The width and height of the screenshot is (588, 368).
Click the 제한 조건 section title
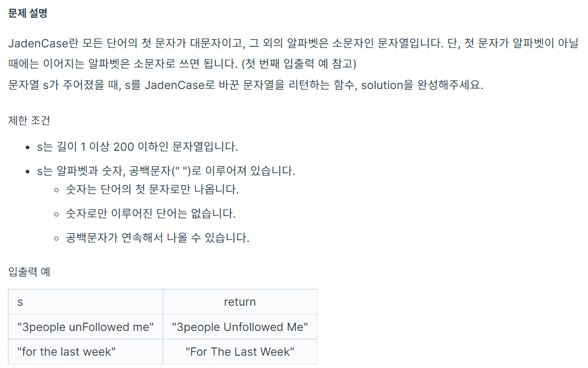[x=29, y=120]
